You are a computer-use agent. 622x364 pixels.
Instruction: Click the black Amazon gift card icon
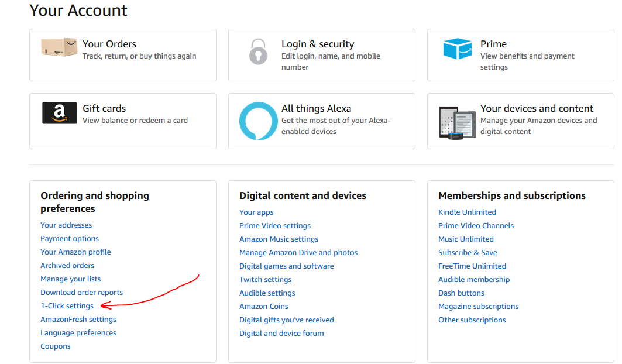click(x=59, y=113)
